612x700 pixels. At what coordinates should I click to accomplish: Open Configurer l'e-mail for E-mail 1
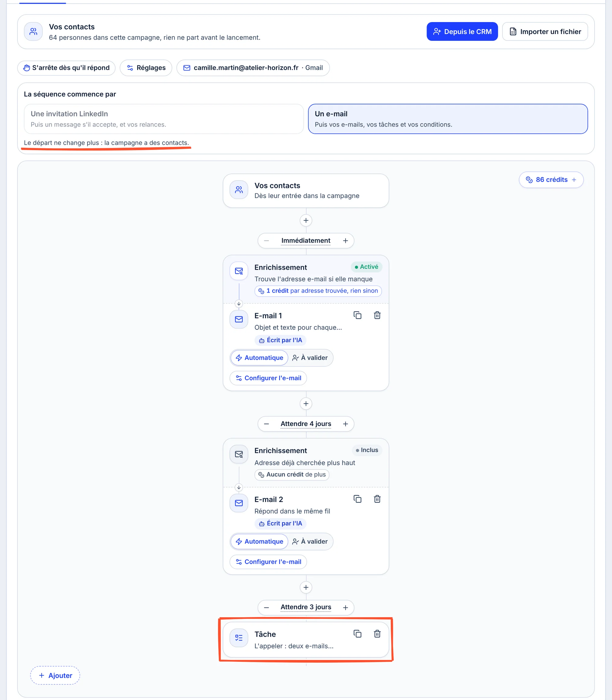click(268, 378)
